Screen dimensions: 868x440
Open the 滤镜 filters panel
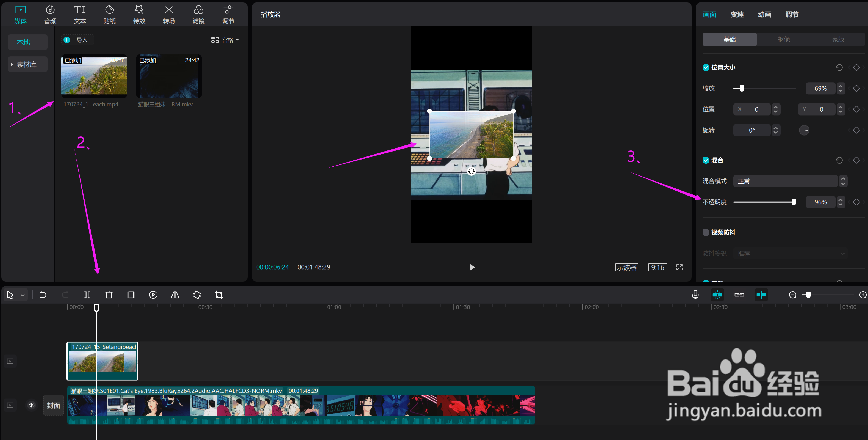(198, 15)
